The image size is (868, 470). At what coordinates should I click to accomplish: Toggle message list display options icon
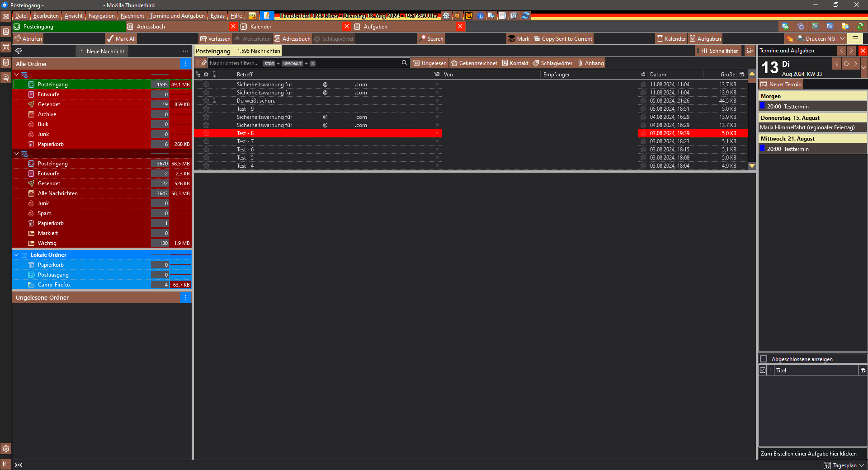[x=750, y=51]
